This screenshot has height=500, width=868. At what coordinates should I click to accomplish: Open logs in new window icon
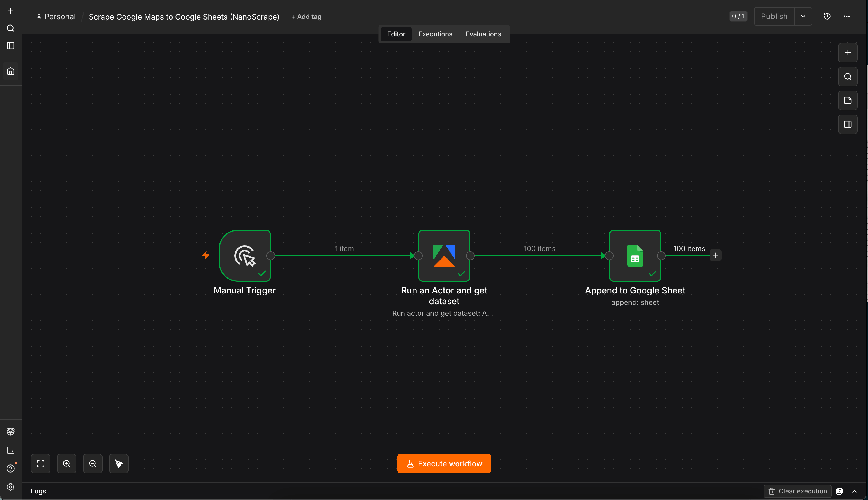(x=839, y=491)
